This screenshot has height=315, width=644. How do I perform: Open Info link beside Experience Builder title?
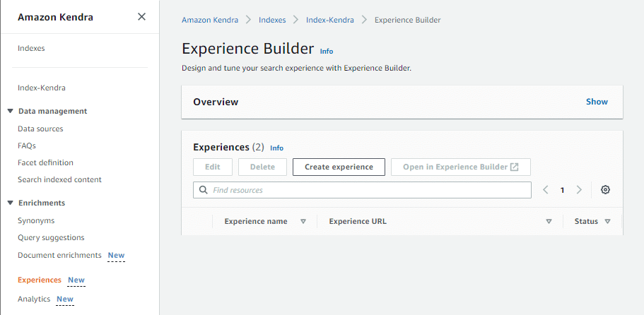tap(327, 52)
